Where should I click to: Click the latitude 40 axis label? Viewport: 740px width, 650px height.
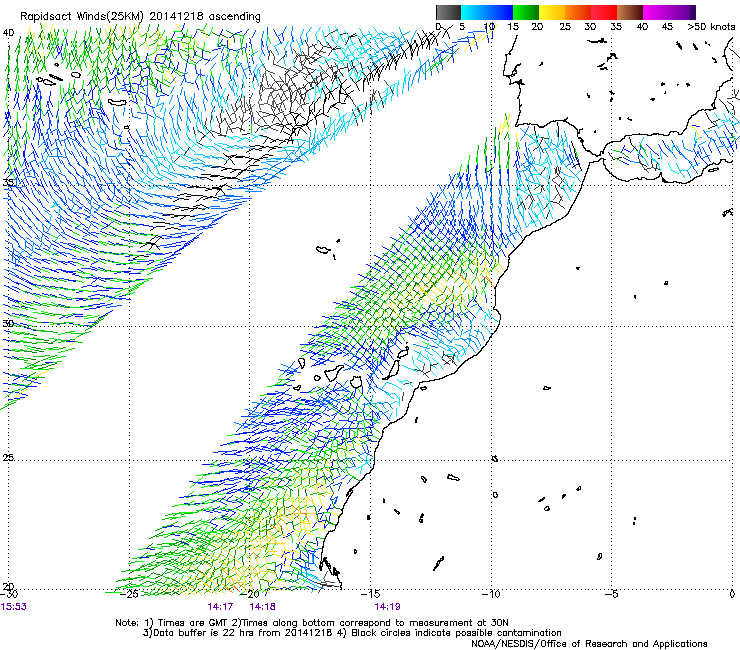tap(8, 33)
